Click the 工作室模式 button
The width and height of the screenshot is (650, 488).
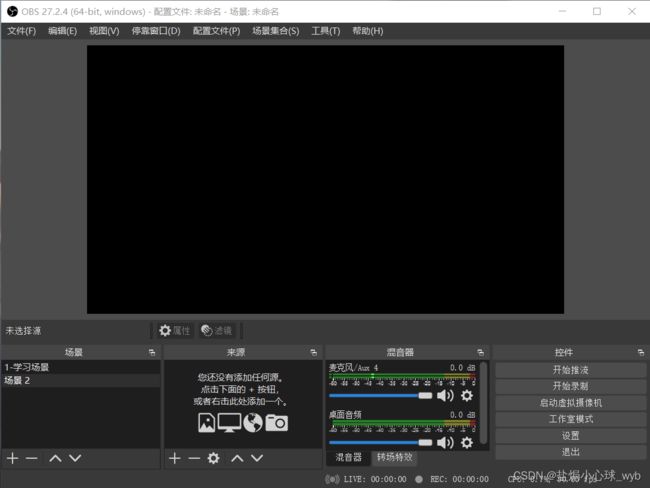(570, 419)
